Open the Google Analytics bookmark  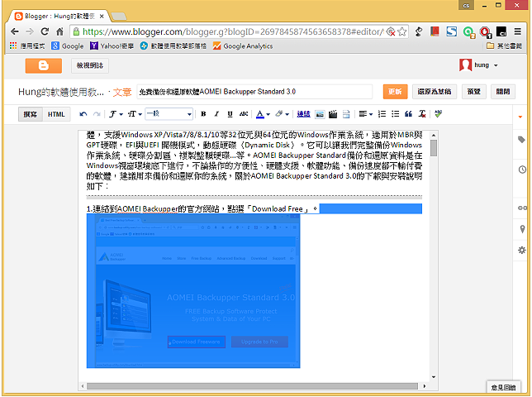point(243,45)
